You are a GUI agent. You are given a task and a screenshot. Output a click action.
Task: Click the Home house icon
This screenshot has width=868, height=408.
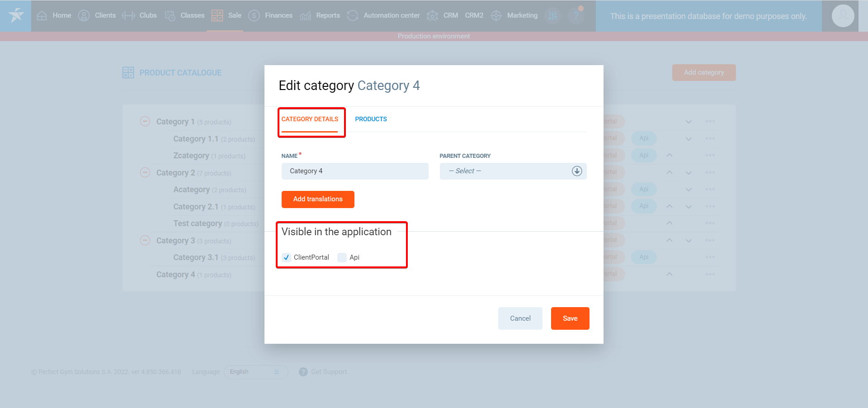(42, 16)
